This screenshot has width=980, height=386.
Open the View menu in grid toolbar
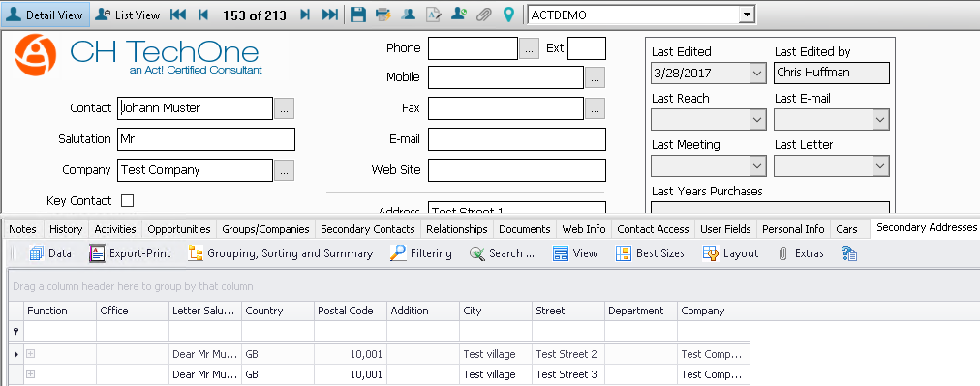575,253
